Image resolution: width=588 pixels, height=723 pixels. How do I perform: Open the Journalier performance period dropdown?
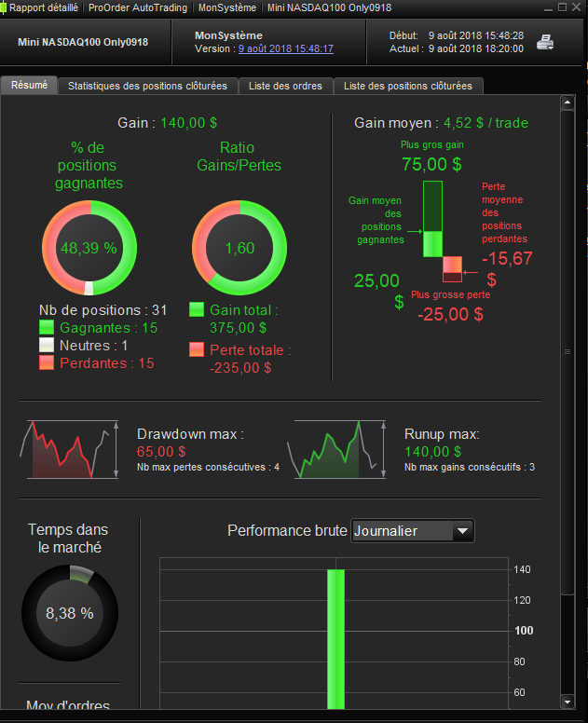click(x=413, y=531)
